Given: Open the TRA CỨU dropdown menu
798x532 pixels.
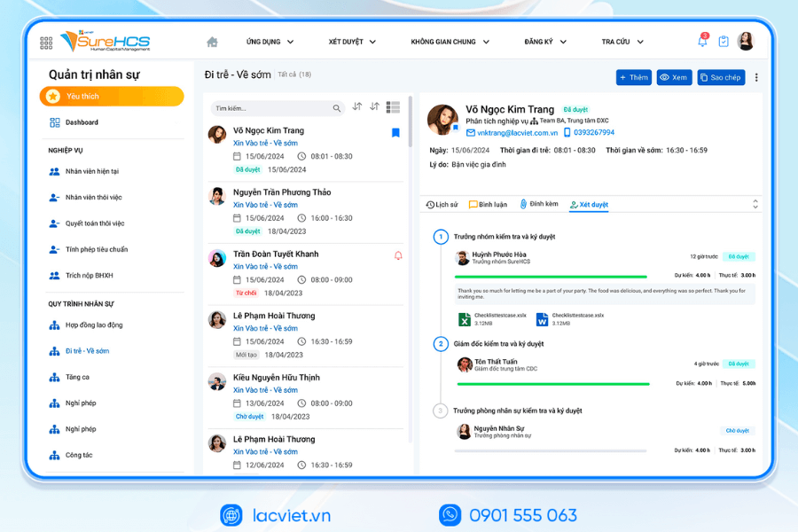Looking at the screenshot, I should tap(623, 42).
